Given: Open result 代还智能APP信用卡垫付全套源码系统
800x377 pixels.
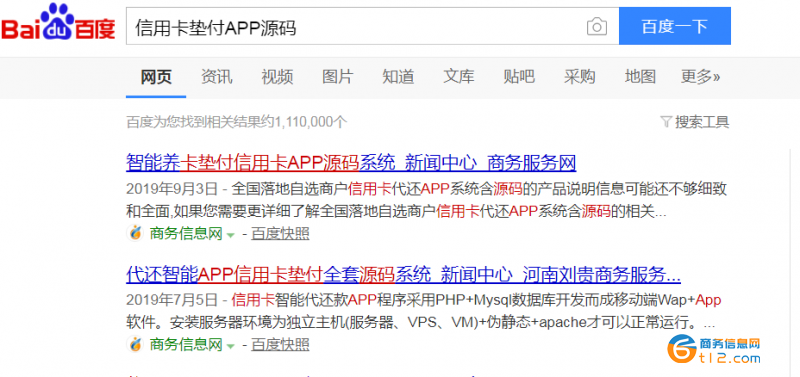Looking at the screenshot, I should point(403,275).
